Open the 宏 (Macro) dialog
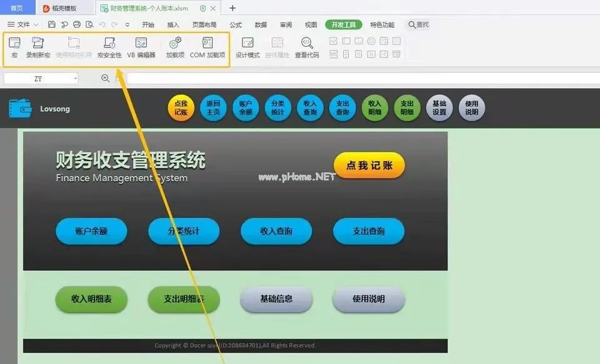This screenshot has height=364, width=600. (14, 47)
